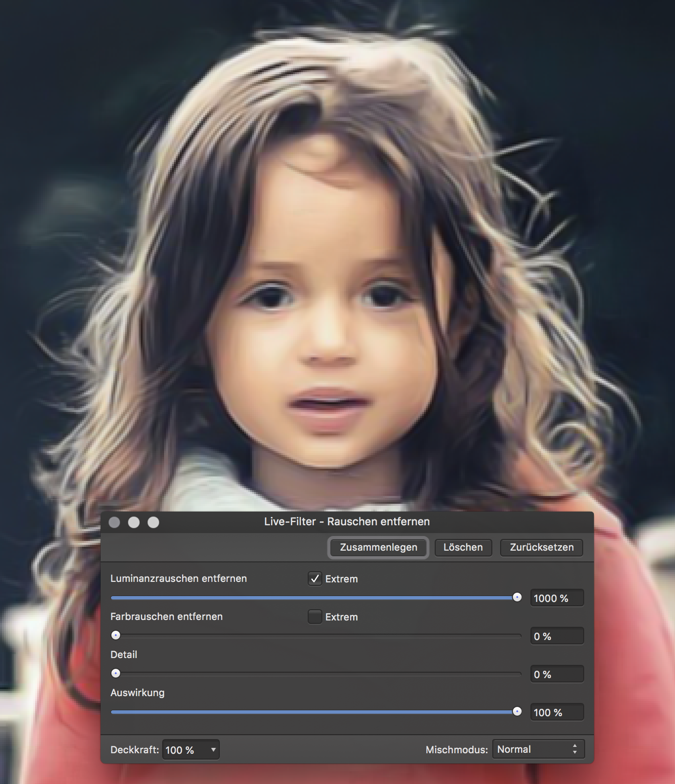Viewport: 675px width, 784px height.
Task: Click the Auswirkung slider handle
Action: (517, 712)
